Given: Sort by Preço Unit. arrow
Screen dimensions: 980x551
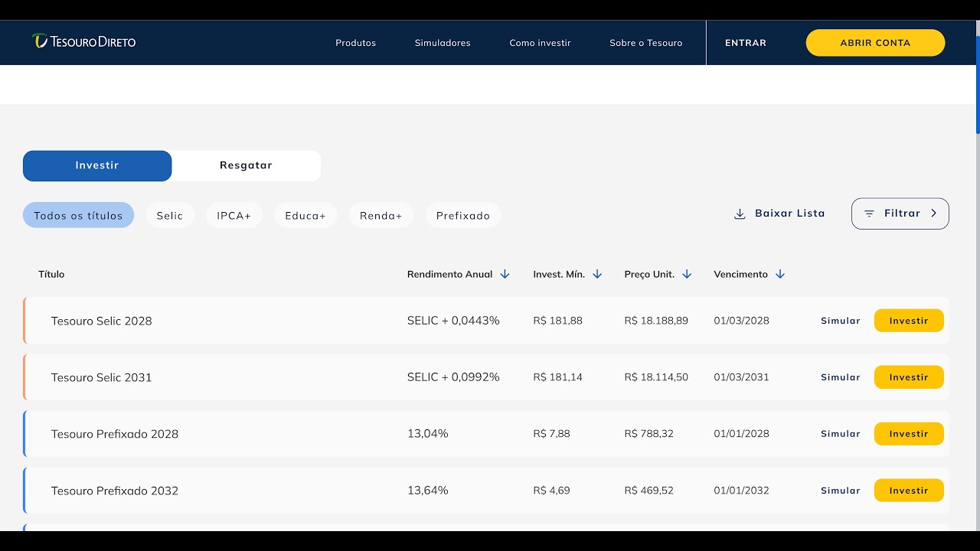Looking at the screenshot, I should point(687,274).
